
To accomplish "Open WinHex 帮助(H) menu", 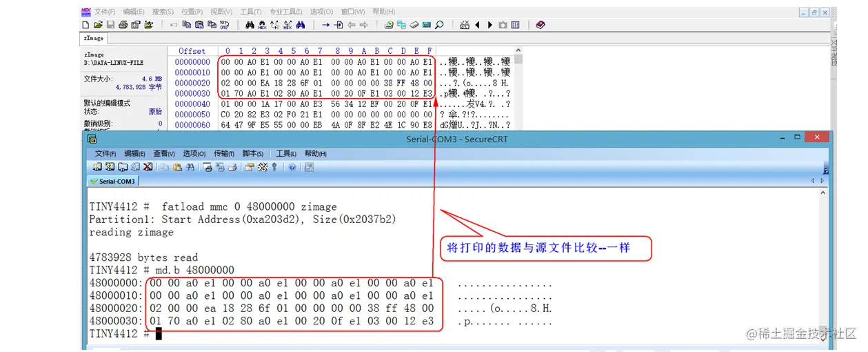I will 383,12.
